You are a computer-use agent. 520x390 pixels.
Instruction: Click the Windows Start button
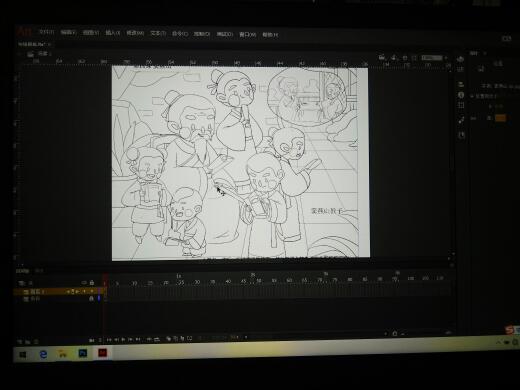(23, 355)
